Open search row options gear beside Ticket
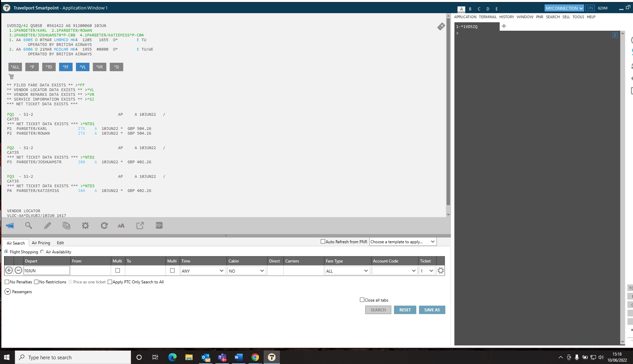The width and height of the screenshot is (633, 364). coord(441,271)
